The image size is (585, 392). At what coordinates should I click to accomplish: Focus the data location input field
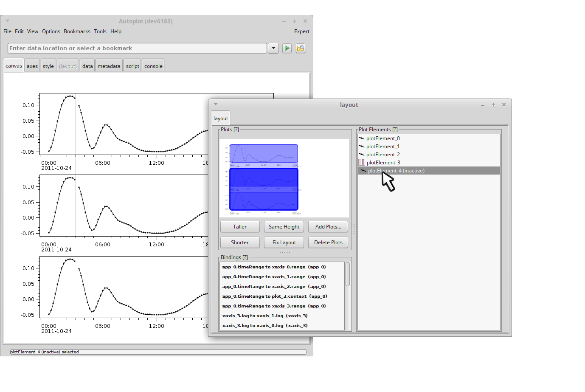tap(137, 48)
